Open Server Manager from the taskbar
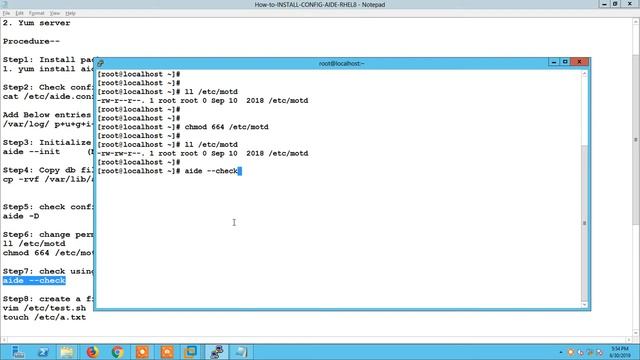640x360 pixels. point(18,352)
